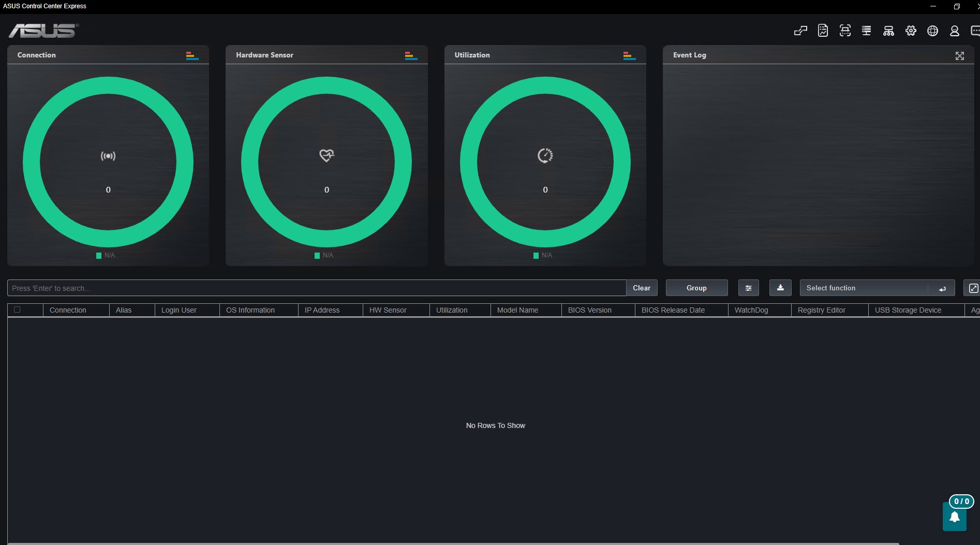Click the Model Name column header

click(517, 310)
